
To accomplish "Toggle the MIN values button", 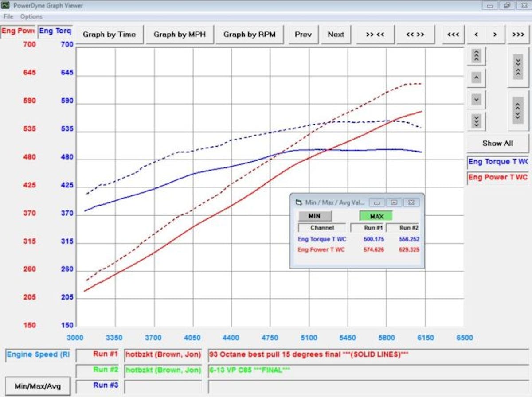I will 315,216.
